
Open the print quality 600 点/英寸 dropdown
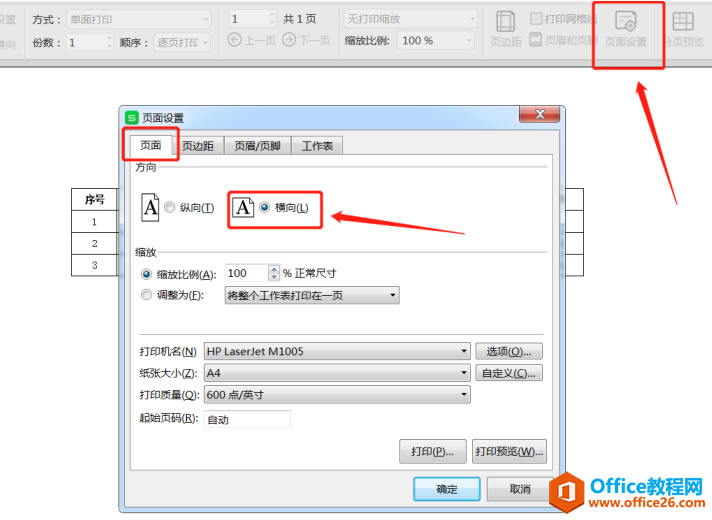(x=337, y=395)
